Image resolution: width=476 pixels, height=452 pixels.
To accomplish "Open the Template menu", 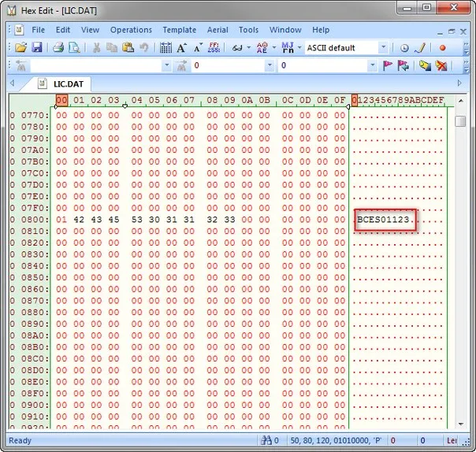I will coord(180,30).
